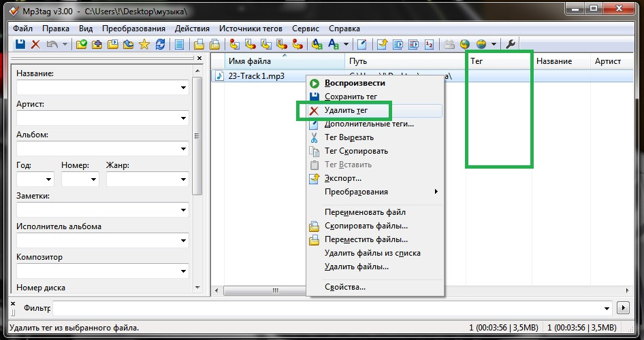Image resolution: width=644 pixels, height=340 pixels.
Task: Choose Экспорт... in the context menu
Action: click(375, 178)
